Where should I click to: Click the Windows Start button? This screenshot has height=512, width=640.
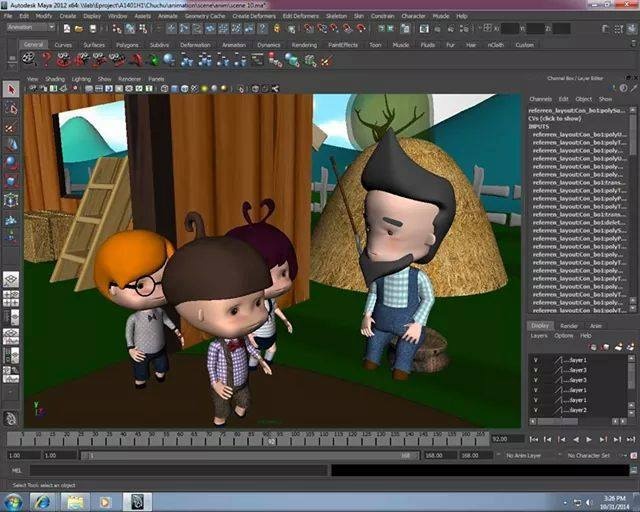[14, 501]
